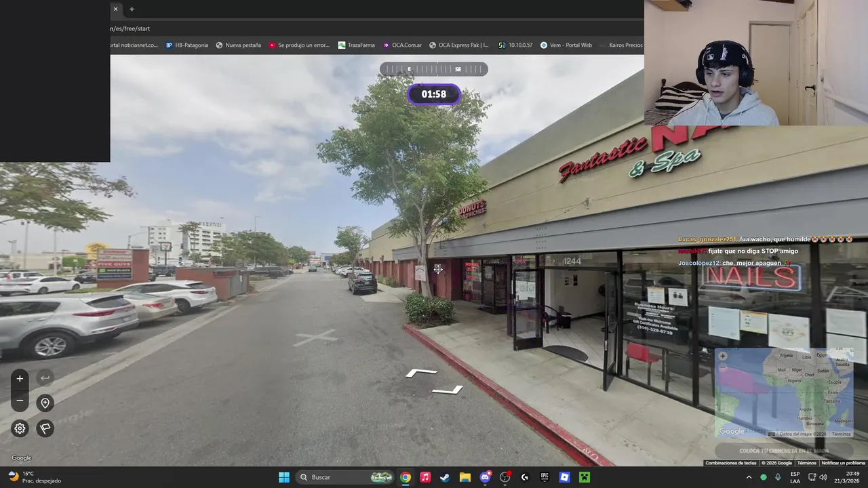Image resolution: width=868 pixels, height=488 pixels.
Task: Open the 'Notificar un problema' link
Action: coord(843,463)
